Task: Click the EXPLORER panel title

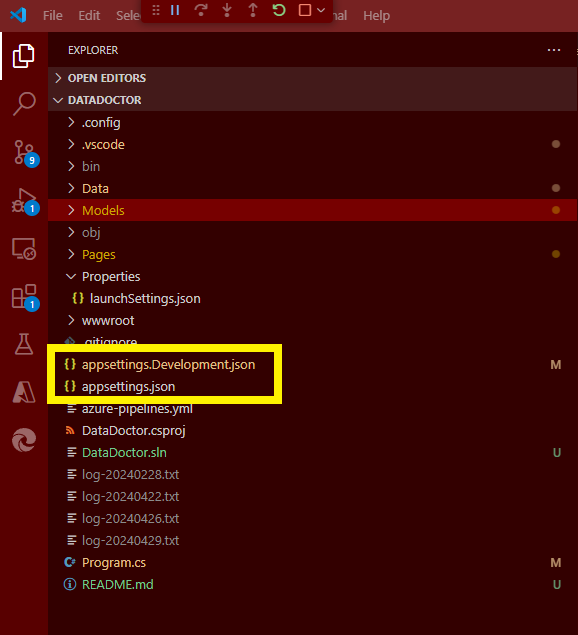Action: point(93,50)
